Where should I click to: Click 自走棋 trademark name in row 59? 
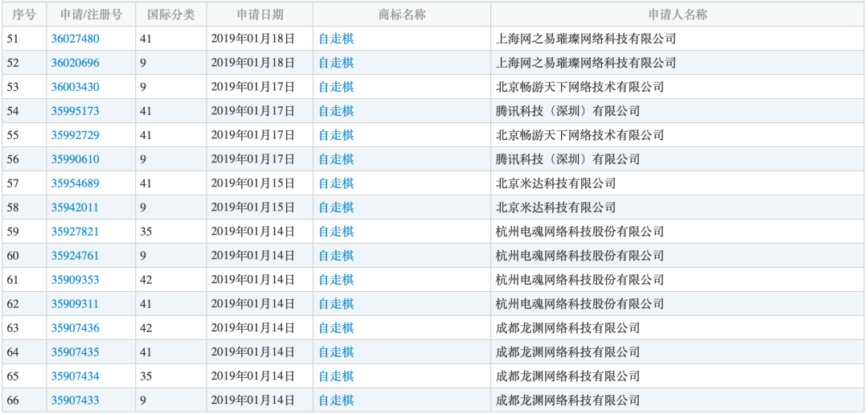tap(336, 232)
